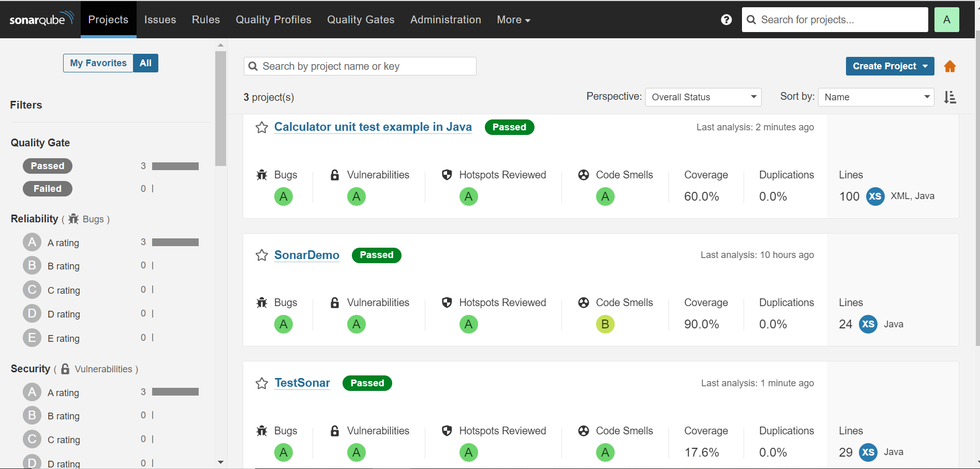
Task: Open the help question mark icon
Action: tap(726, 20)
